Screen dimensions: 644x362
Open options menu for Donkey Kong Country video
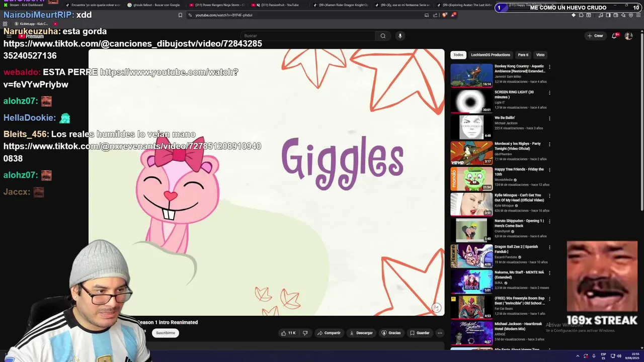coord(549,67)
